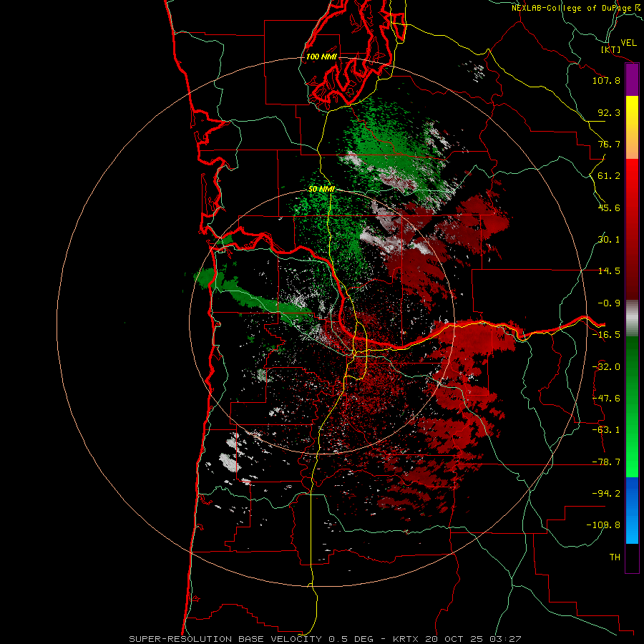Viewport: 644px width, 644px height.
Task: Click the VEL legend title
Action: pyautogui.click(x=628, y=42)
